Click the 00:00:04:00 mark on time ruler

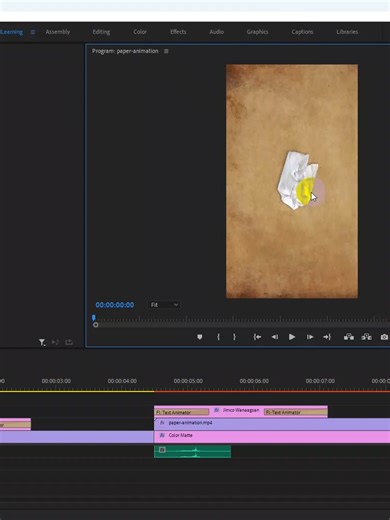pyautogui.click(x=122, y=381)
